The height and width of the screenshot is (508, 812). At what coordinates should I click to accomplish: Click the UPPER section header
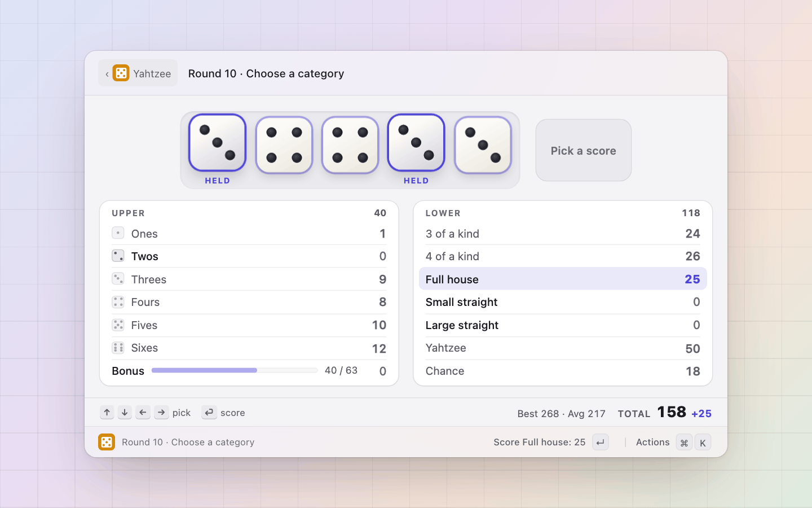click(x=129, y=213)
